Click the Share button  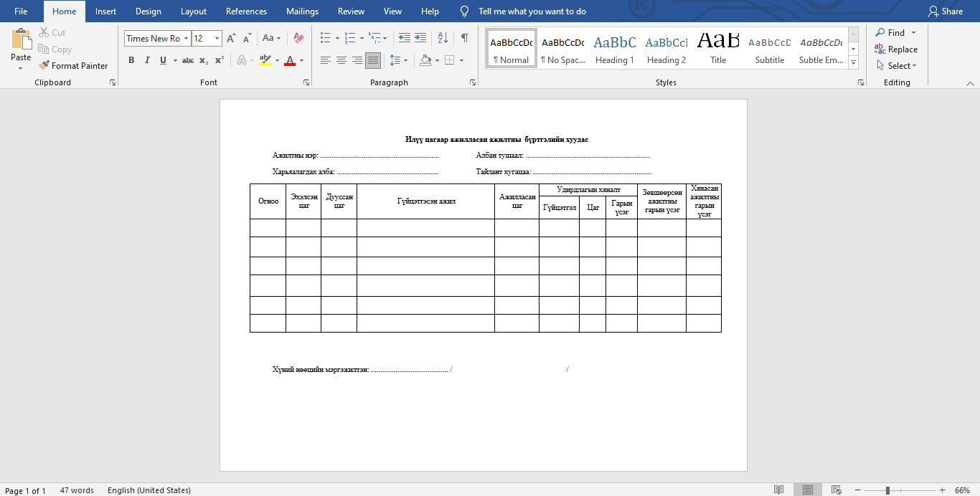pyautogui.click(x=946, y=11)
